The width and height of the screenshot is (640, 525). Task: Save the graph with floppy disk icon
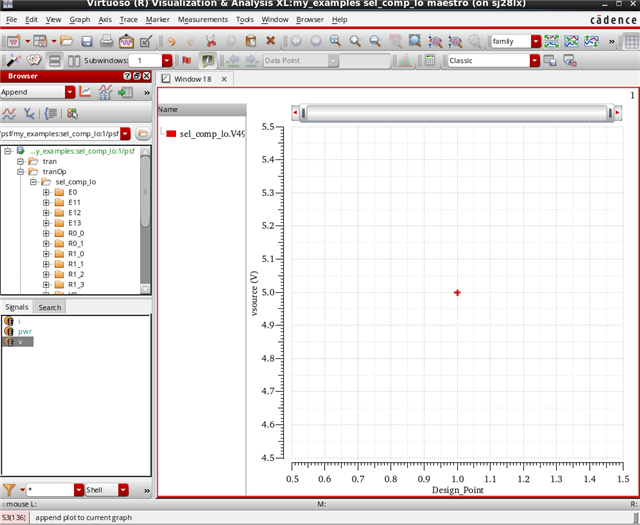click(87, 41)
